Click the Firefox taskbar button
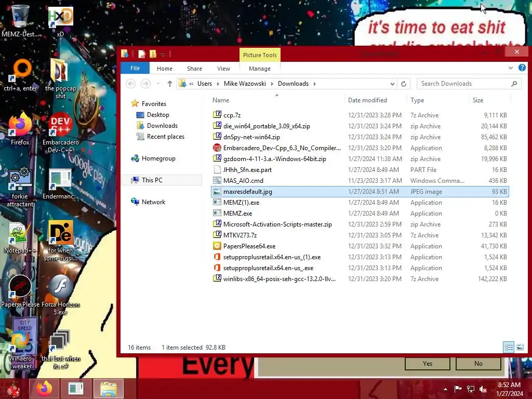532x399 pixels. [x=44, y=389]
